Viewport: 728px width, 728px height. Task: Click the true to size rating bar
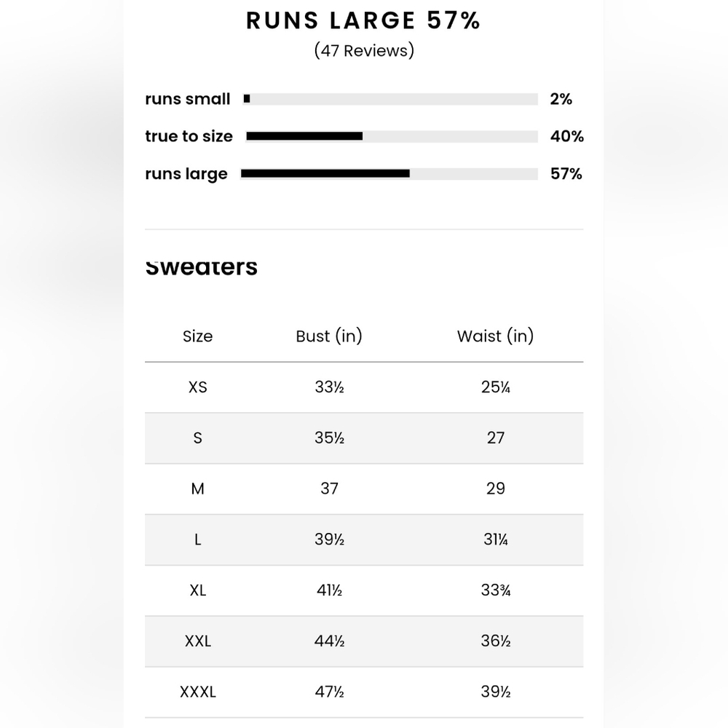tap(392, 136)
